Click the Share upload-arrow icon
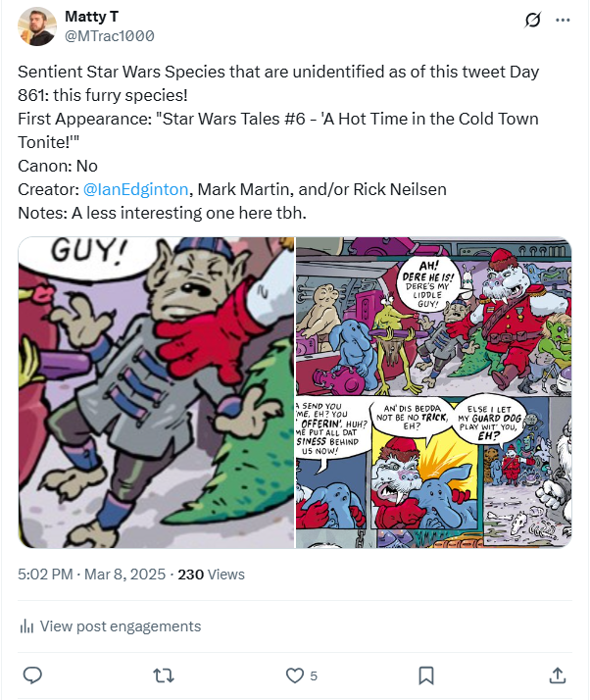590x700 pixels. click(x=557, y=675)
